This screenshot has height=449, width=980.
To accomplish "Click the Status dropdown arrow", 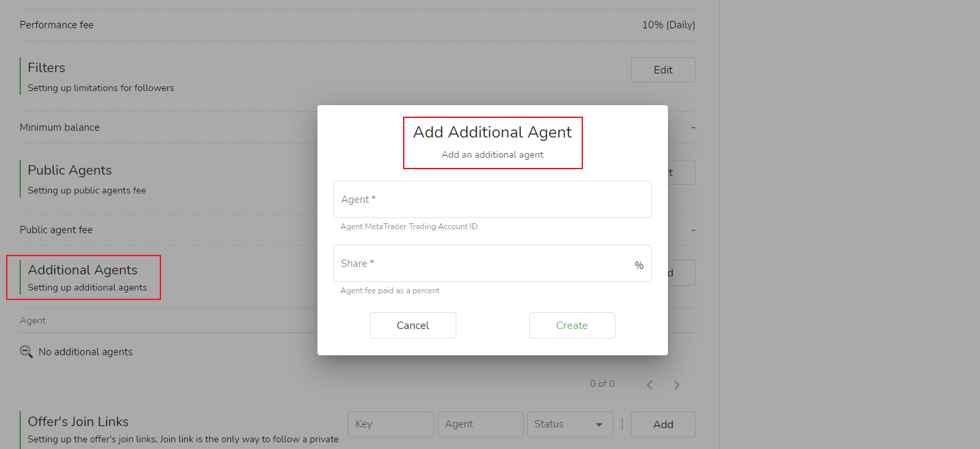I will 599,425.
